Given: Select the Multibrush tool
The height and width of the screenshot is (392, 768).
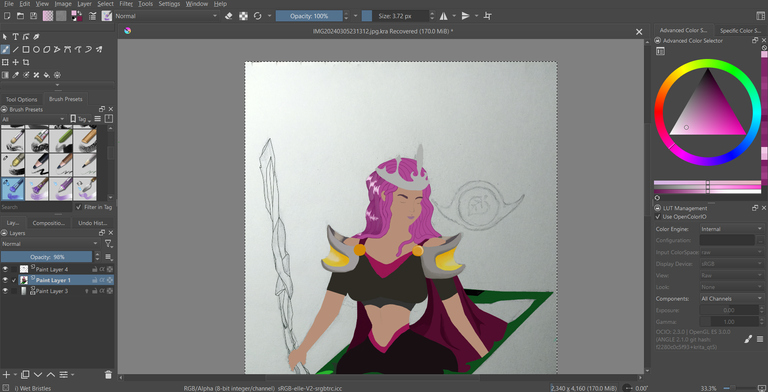Looking at the screenshot, I should 99,49.
